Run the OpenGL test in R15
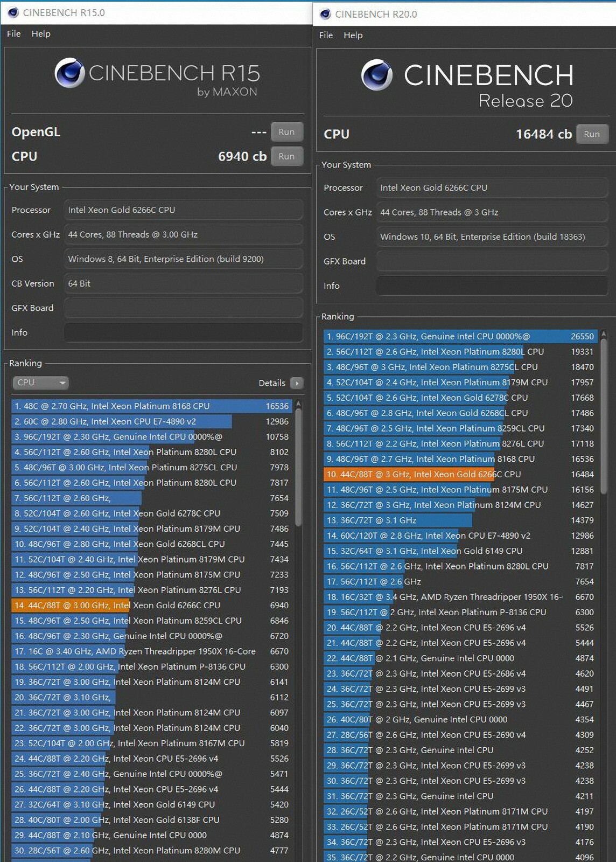This screenshot has height=862, width=616. 286,131
